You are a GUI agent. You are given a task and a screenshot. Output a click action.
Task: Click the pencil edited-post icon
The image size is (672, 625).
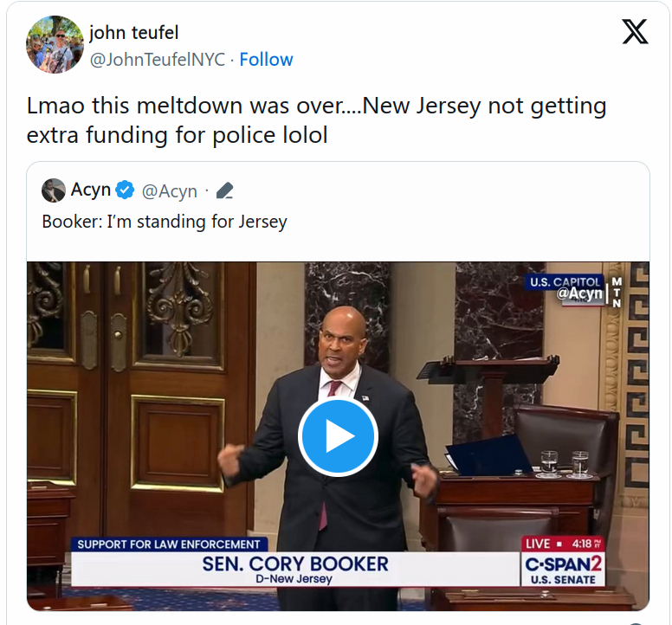pyautogui.click(x=224, y=190)
